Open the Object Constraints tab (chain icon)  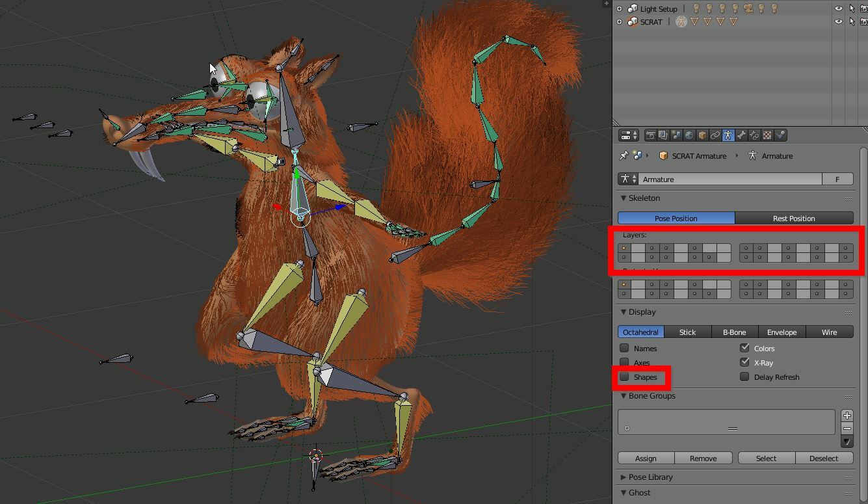click(x=715, y=135)
